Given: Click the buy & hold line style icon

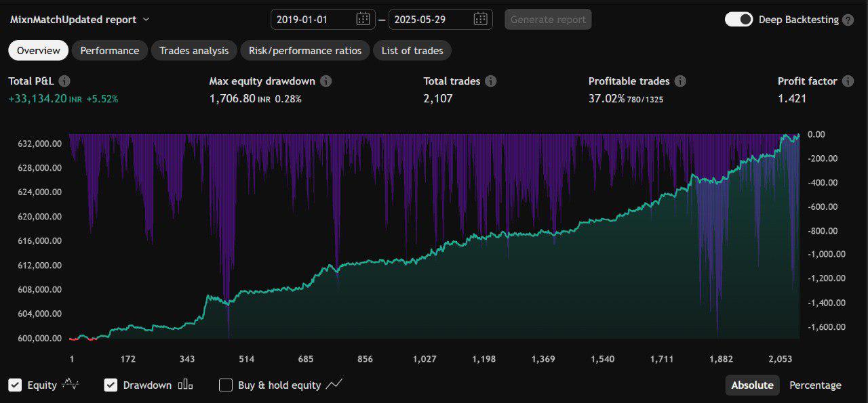Looking at the screenshot, I should pos(334,385).
